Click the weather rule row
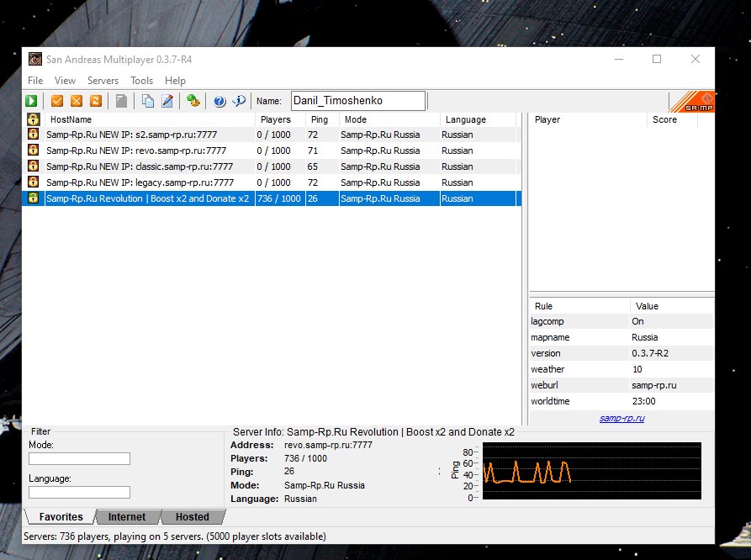751x560 pixels. point(621,369)
